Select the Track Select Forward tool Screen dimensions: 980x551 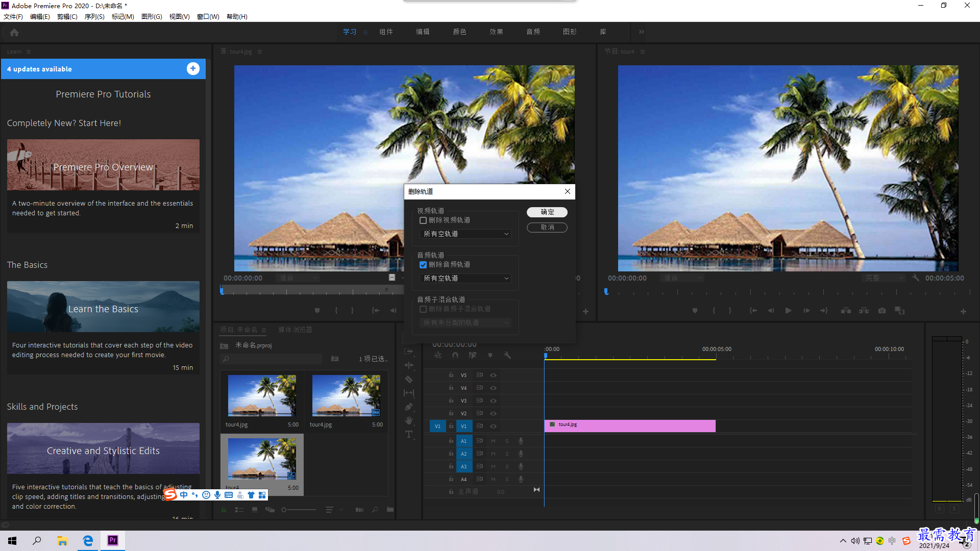click(x=409, y=352)
